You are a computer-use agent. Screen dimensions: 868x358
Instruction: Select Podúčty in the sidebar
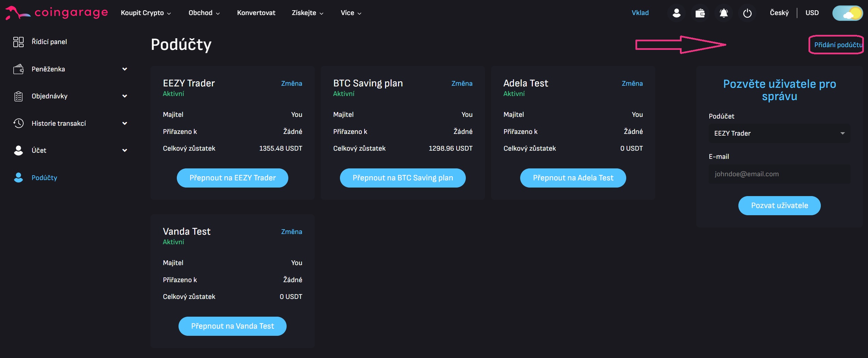[44, 178]
